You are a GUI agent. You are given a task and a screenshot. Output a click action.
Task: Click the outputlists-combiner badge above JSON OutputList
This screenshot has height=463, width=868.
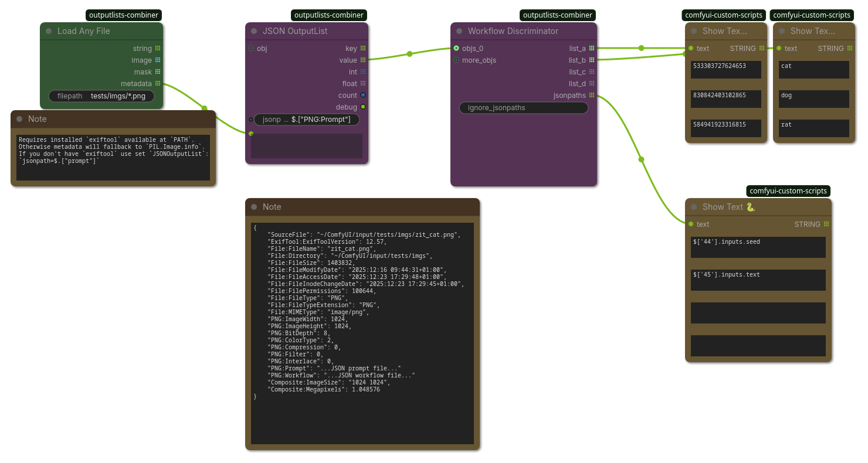329,15
